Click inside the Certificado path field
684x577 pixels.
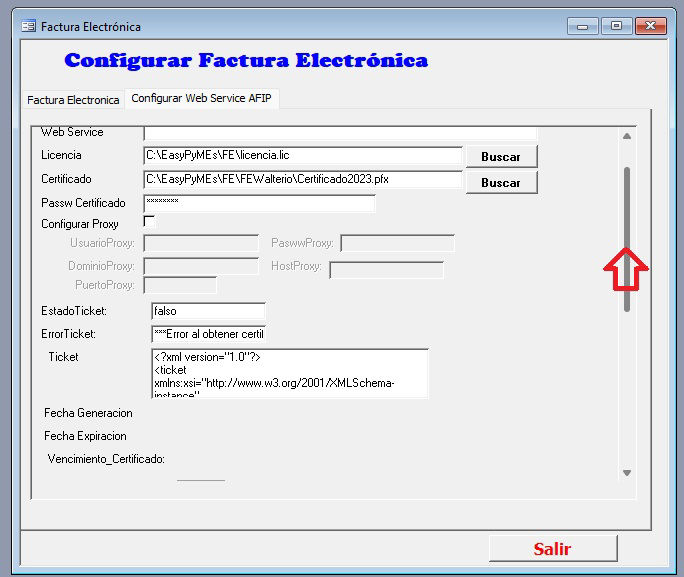click(302, 180)
